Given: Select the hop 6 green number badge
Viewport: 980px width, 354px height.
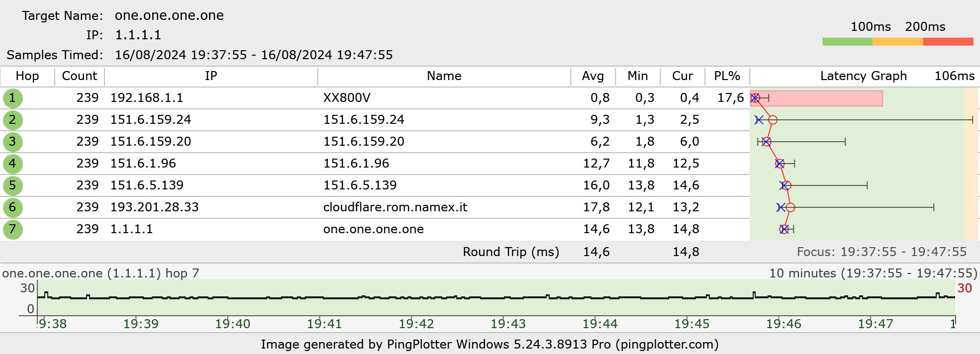Looking at the screenshot, I should pyautogui.click(x=12, y=207).
